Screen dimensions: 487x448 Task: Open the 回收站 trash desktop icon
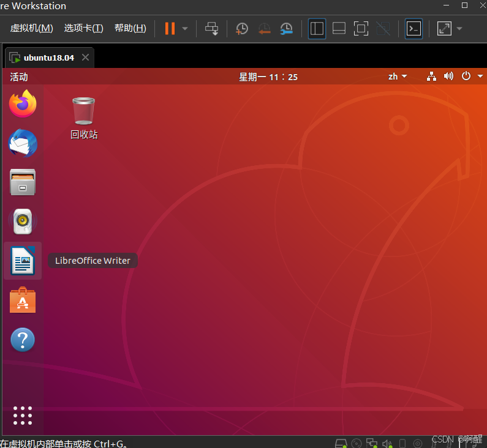click(x=84, y=118)
